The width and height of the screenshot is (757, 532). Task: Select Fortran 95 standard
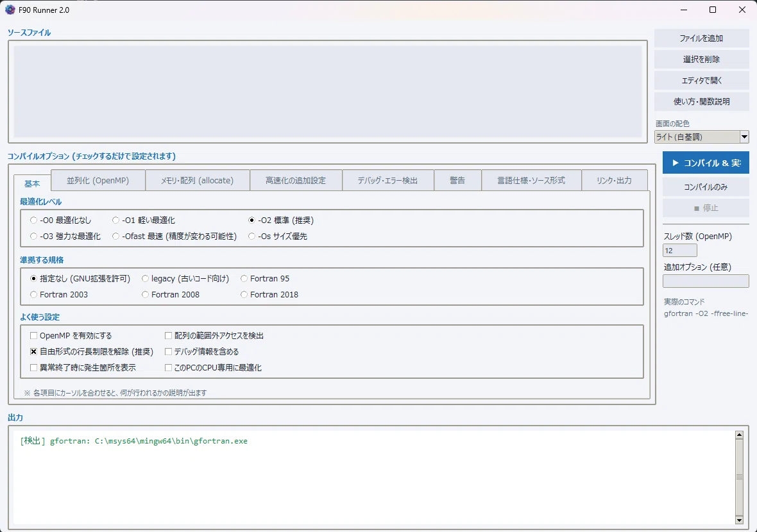[x=265, y=279]
